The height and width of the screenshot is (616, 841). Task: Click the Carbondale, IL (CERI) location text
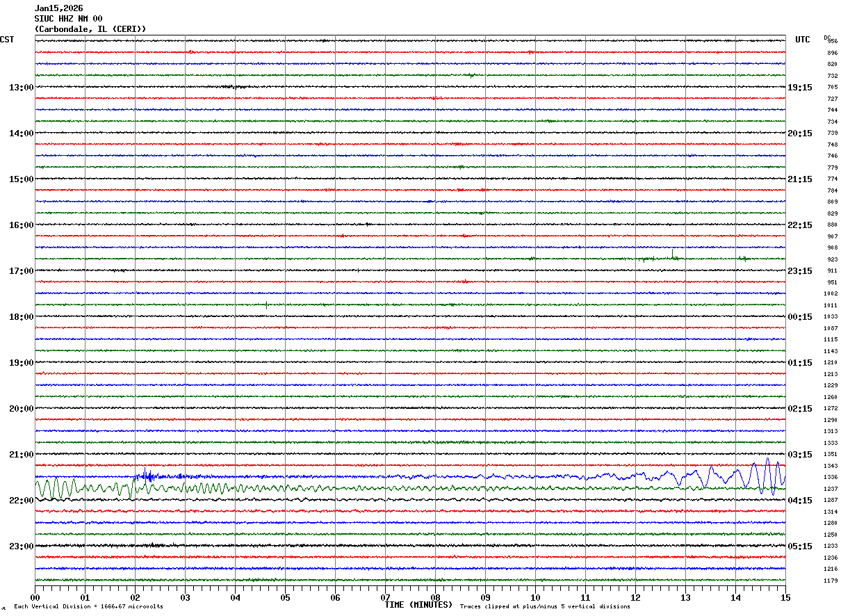click(x=90, y=29)
